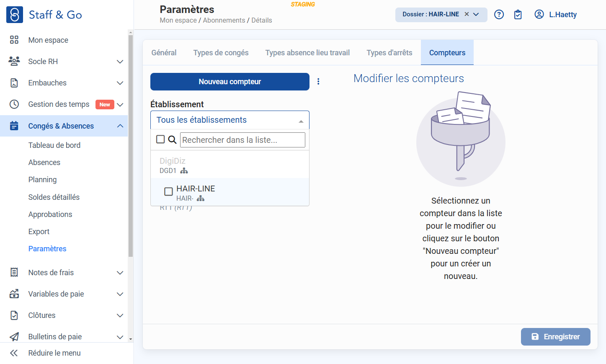606x364 pixels.
Task: Open the Types d'arrêts tab
Action: 389,53
